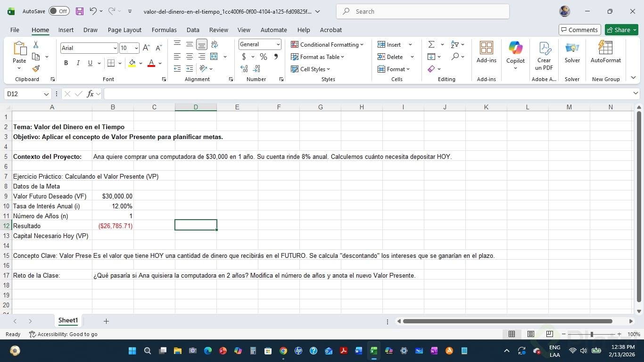Open the Solver tool

[572, 52]
